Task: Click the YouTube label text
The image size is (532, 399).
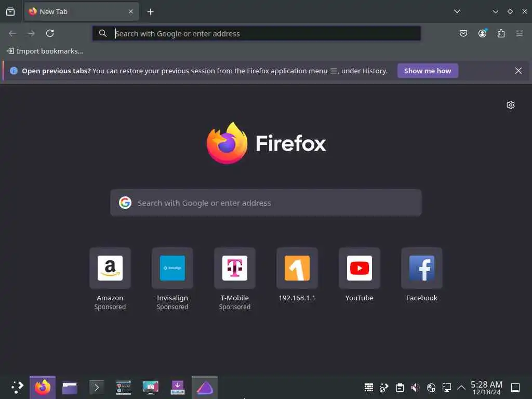Action: tap(360, 298)
